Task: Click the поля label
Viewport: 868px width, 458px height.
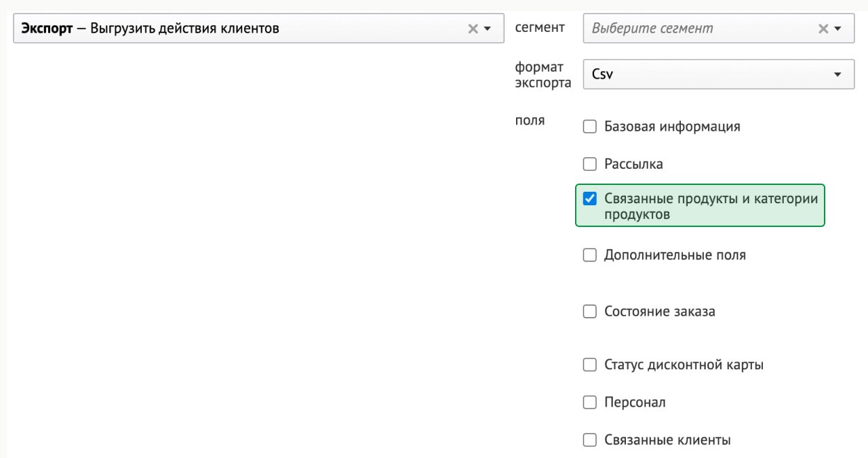Action: [x=530, y=121]
